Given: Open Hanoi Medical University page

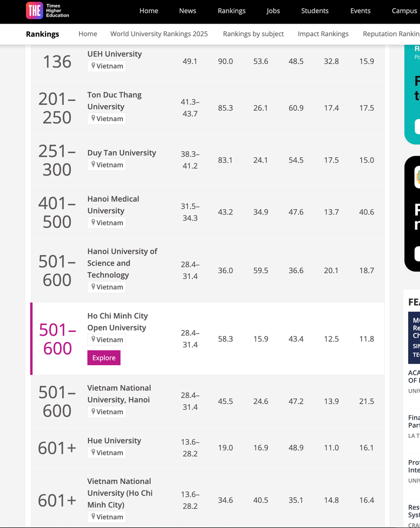Looking at the screenshot, I should pyautogui.click(x=114, y=205).
